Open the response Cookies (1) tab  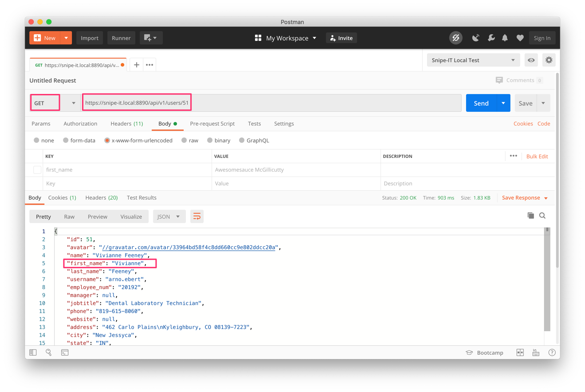[x=62, y=198]
